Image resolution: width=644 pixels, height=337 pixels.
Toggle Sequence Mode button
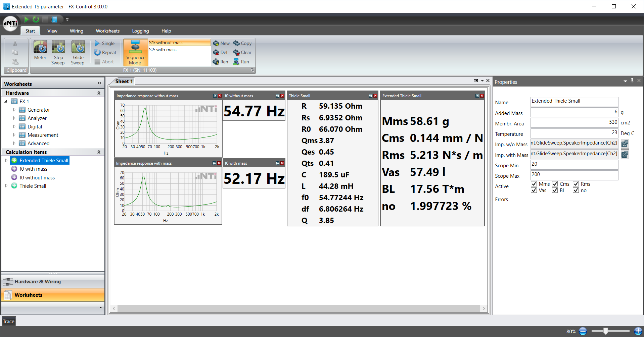(135, 52)
